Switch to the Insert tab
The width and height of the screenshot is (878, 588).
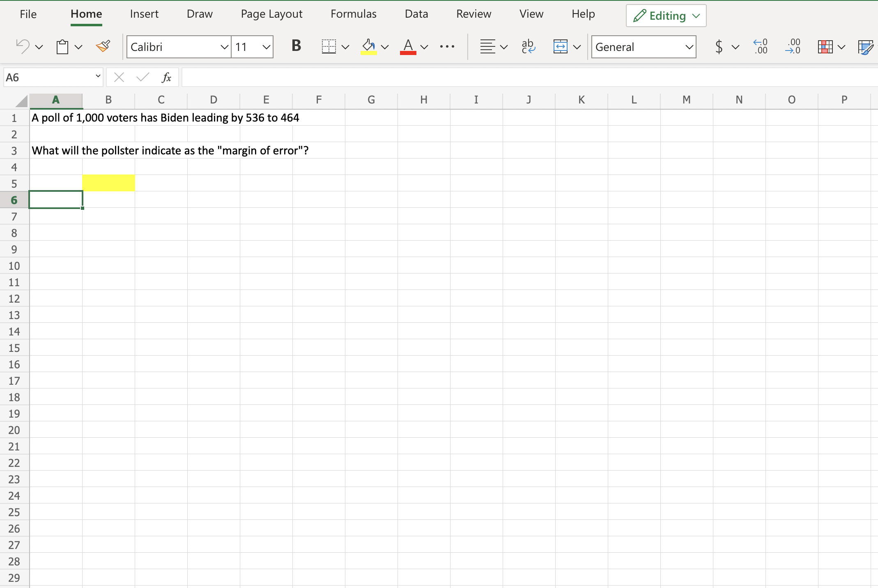click(144, 14)
